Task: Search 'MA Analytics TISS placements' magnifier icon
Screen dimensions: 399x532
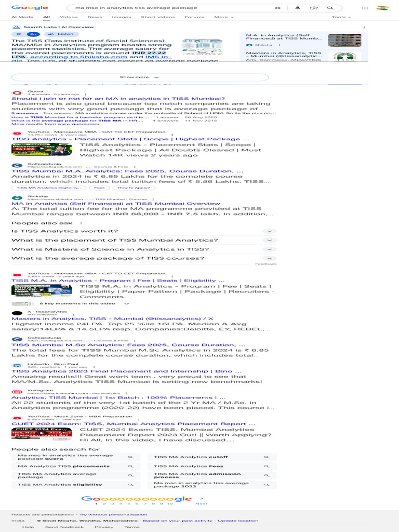Action: (x=130, y=466)
